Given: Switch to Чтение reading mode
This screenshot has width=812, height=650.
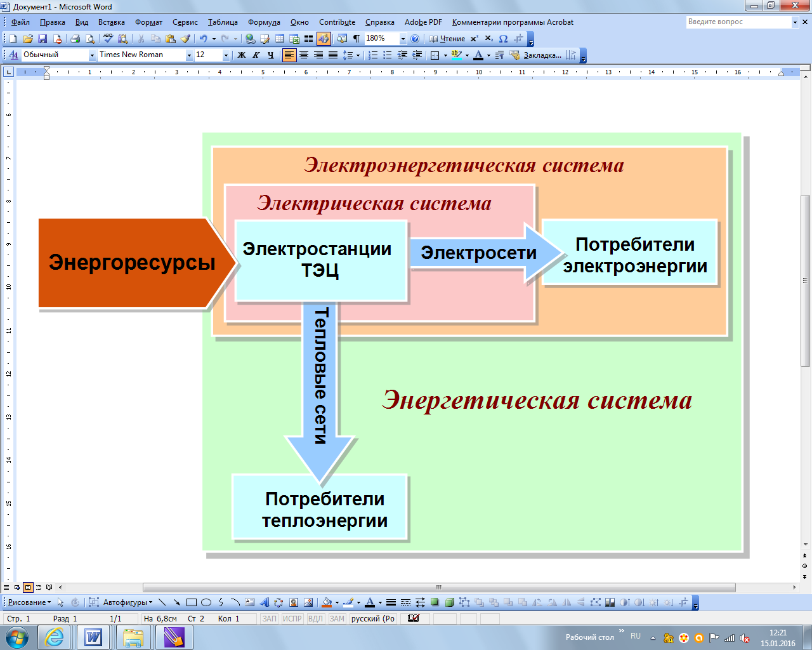Looking at the screenshot, I should coord(447,39).
